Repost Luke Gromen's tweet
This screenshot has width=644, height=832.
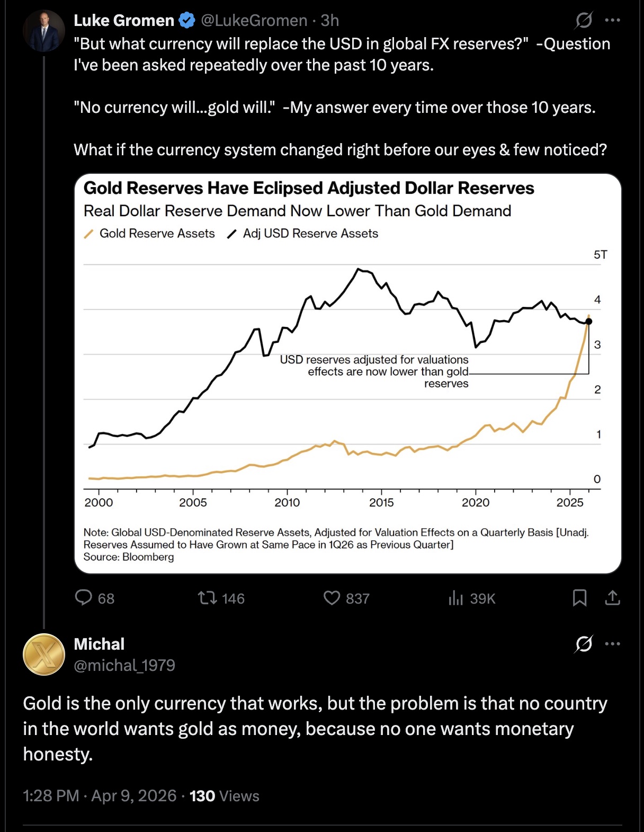pos(207,598)
